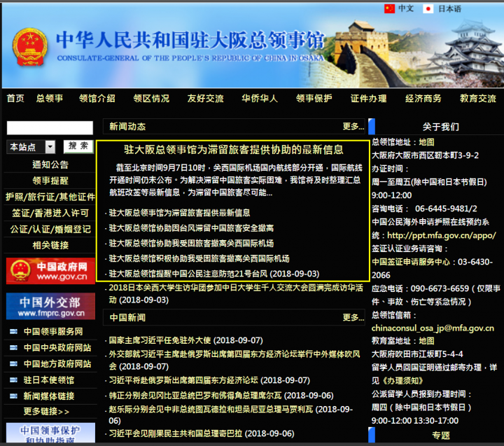504x446 pixels.
Task: Open news 驻大阪总领事馆为滞留旅客提供最新信息
Action: tap(179, 213)
